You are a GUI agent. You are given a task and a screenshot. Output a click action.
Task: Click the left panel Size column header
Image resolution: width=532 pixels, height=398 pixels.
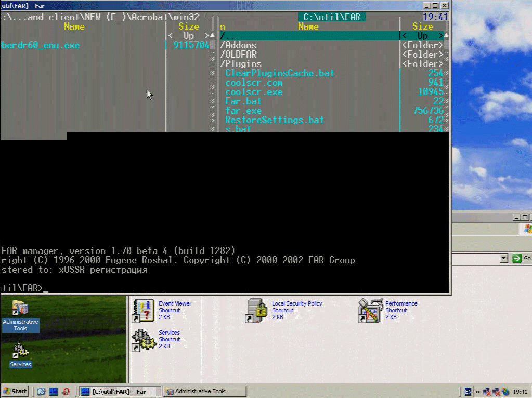tap(189, 26)
